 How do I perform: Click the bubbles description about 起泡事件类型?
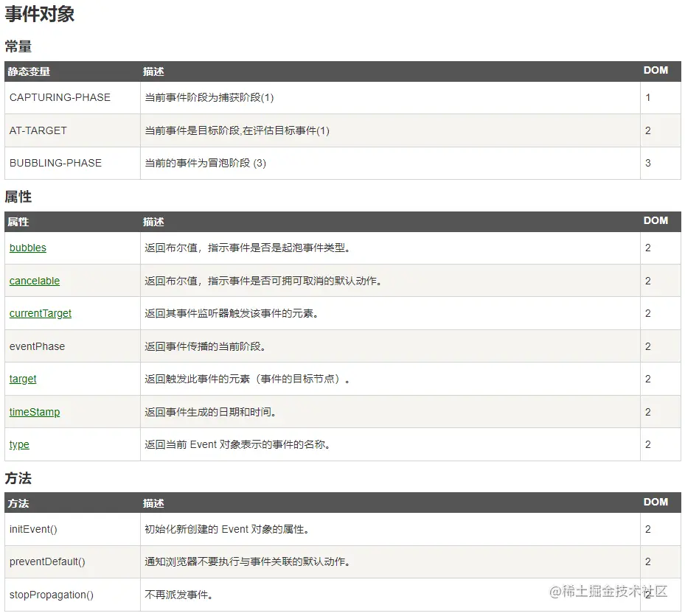[247, 248]
